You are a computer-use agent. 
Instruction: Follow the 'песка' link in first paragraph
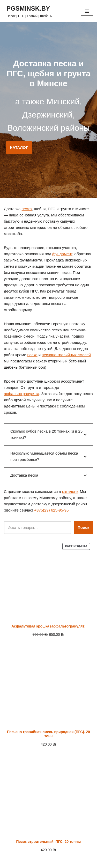click(x=27, y=209)
